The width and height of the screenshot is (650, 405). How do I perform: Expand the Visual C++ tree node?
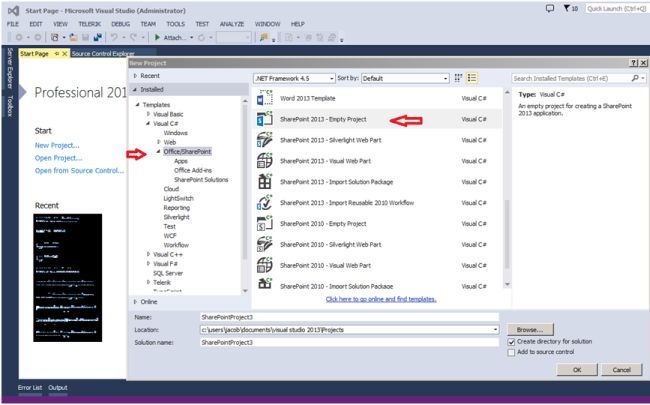tap(148, 254)
